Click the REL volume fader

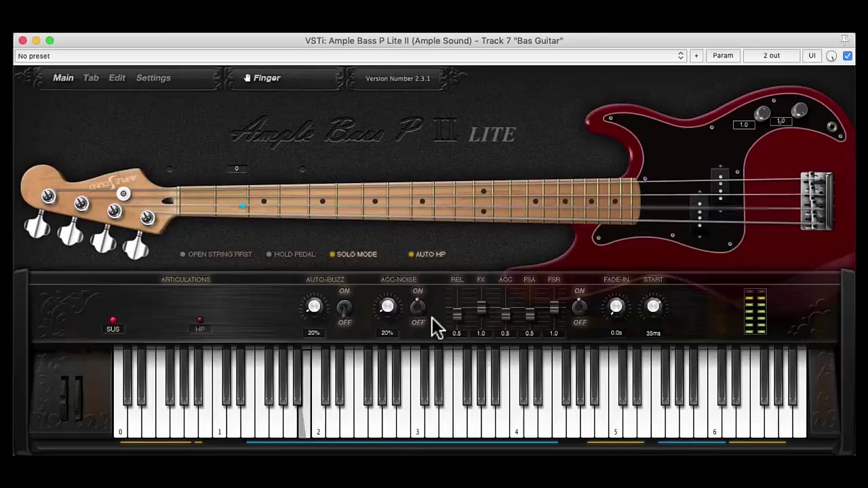[457, 314]
